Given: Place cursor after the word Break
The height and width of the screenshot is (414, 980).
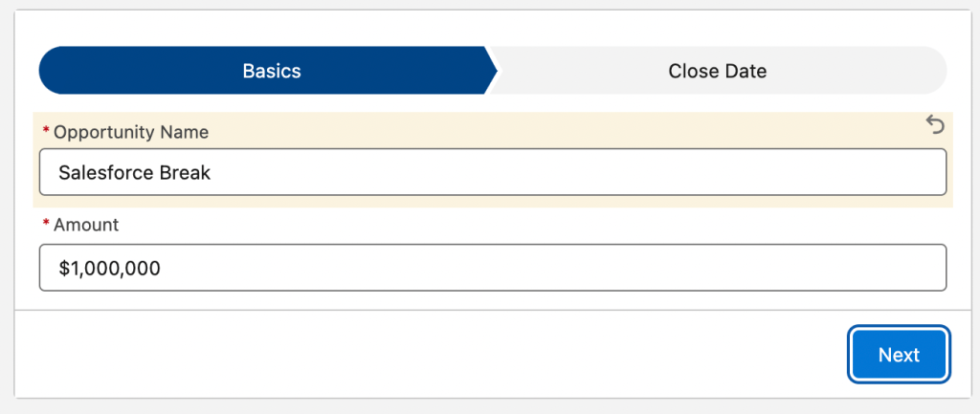Looking at the screenshot, I should point(212,172).
